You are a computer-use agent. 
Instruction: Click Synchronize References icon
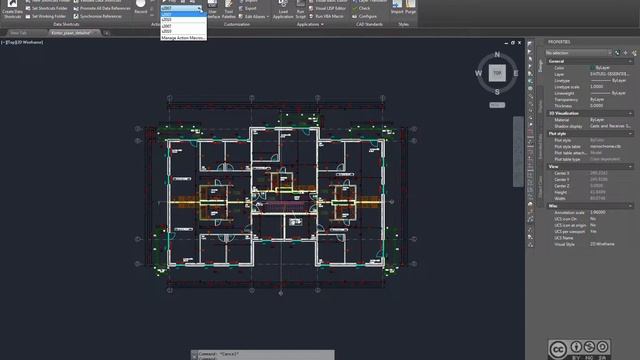point(76,16)
